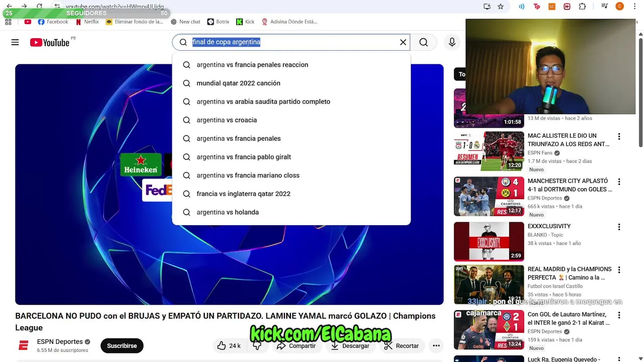The width and height of the screenshot is (644, 362).
Task: Open thumbnail of the Inter 13:24 video
Action: 489,330
